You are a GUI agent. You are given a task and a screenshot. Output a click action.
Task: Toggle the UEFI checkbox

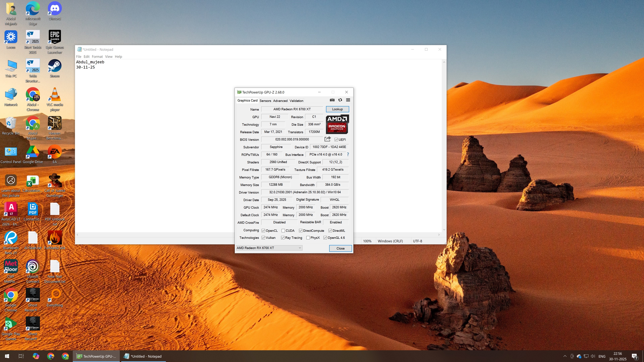pyautogui.click(x=336, y=140)
